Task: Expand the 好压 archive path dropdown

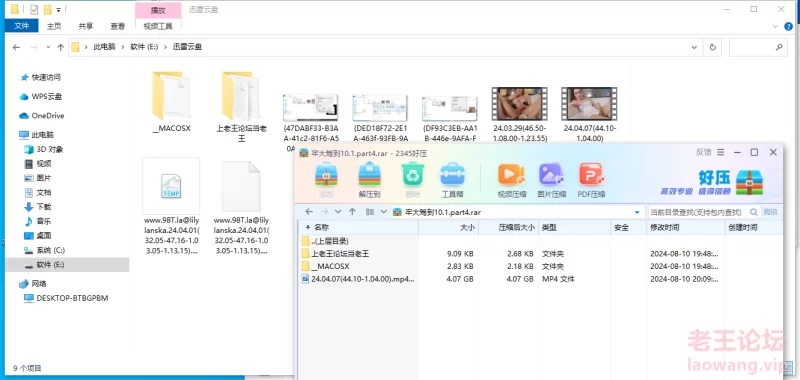Action: tap(637, 212)
